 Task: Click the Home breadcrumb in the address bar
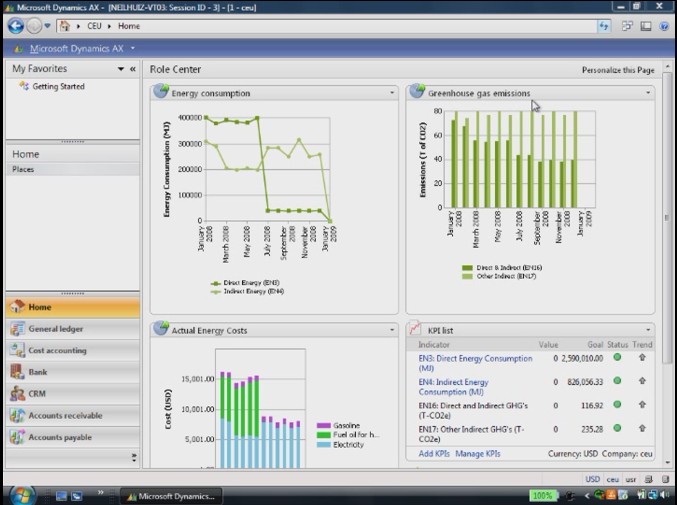point(129,26)
